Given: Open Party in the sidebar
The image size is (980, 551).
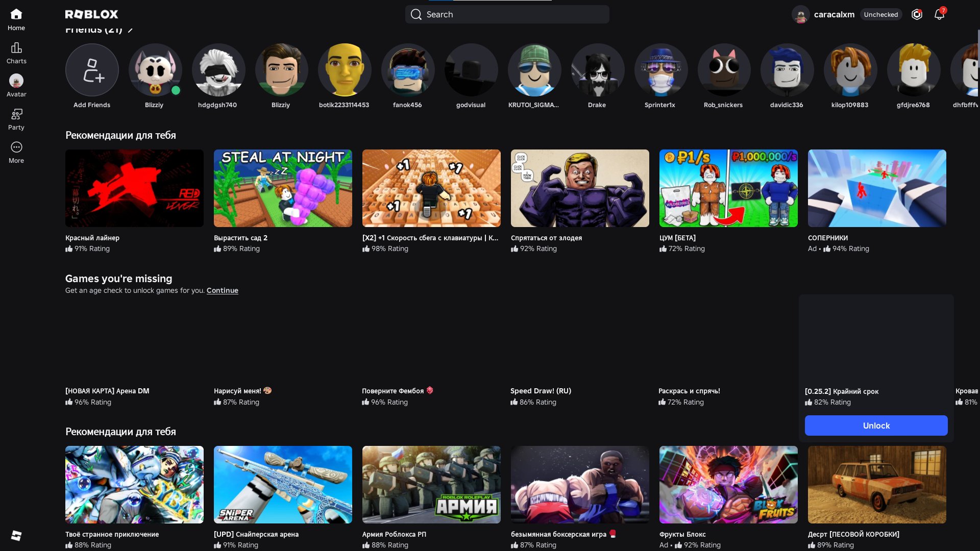Looking at the screenshot, I should coord(16,119).
